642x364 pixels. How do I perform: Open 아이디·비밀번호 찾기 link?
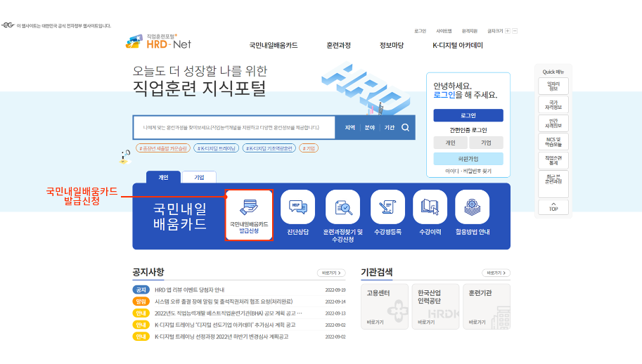click(468, 171)
